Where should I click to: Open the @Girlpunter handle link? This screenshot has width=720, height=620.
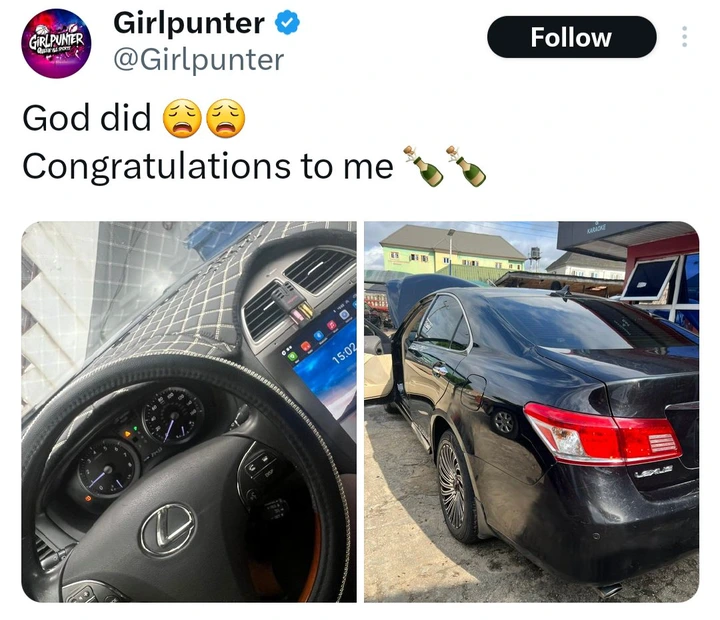tap(199, 60)
